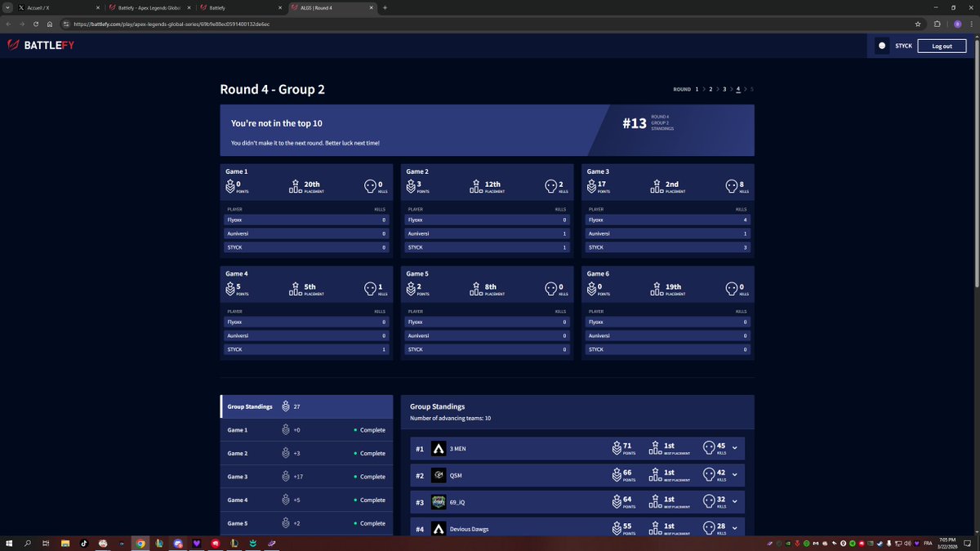Image resolution: width=980 pixels, height=551 pixels.
Task: Click the Log out button
Action: coord(942,46)
